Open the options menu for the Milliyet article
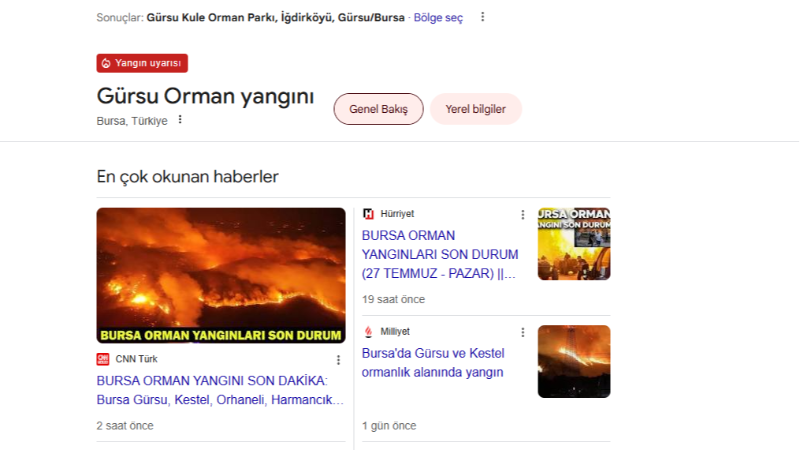 (522, 333)
